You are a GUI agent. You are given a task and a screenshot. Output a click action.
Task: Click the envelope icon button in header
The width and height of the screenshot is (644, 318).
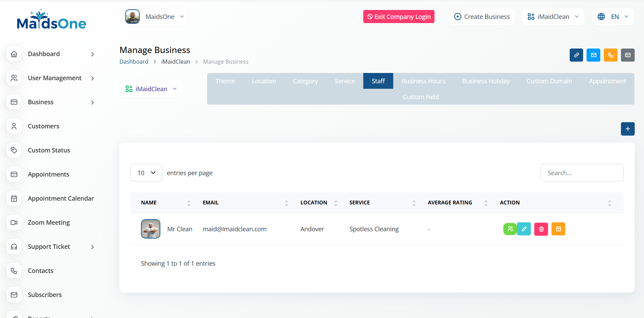click(593, 55)
